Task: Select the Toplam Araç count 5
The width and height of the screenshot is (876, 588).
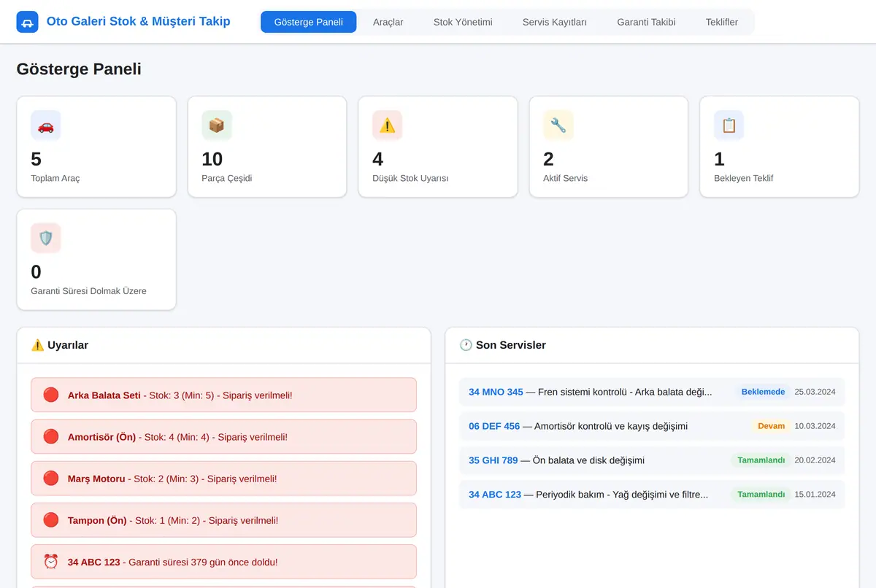Action: pyautogui.click(x=36, y=159)
